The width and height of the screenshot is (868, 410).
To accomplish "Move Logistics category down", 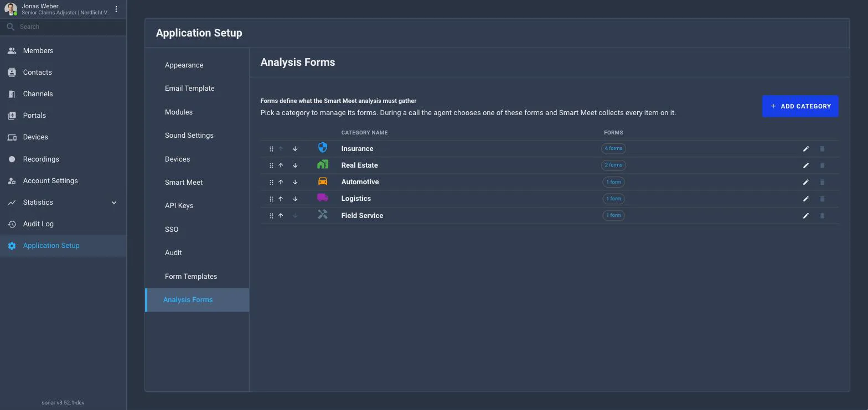I will tap(295, 199).
